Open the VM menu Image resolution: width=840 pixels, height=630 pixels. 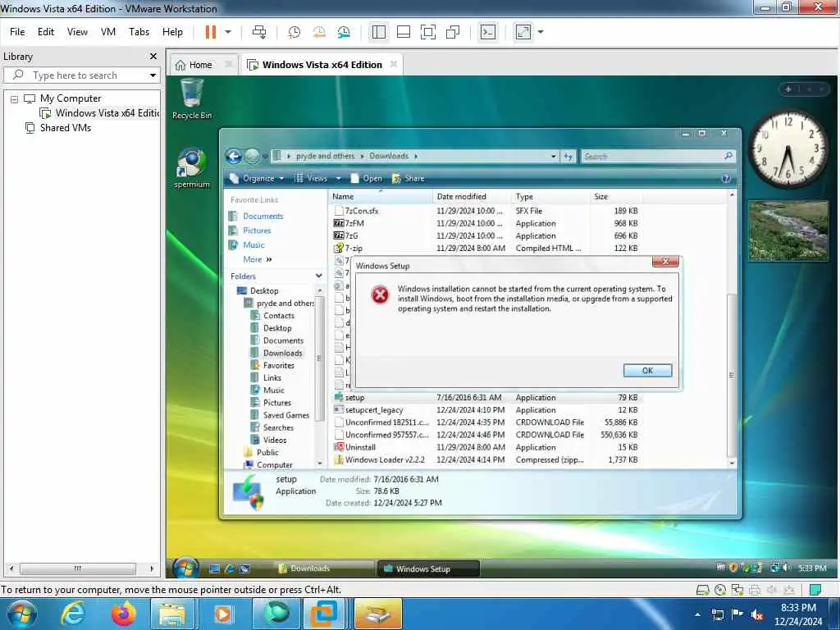coord(108,32)
